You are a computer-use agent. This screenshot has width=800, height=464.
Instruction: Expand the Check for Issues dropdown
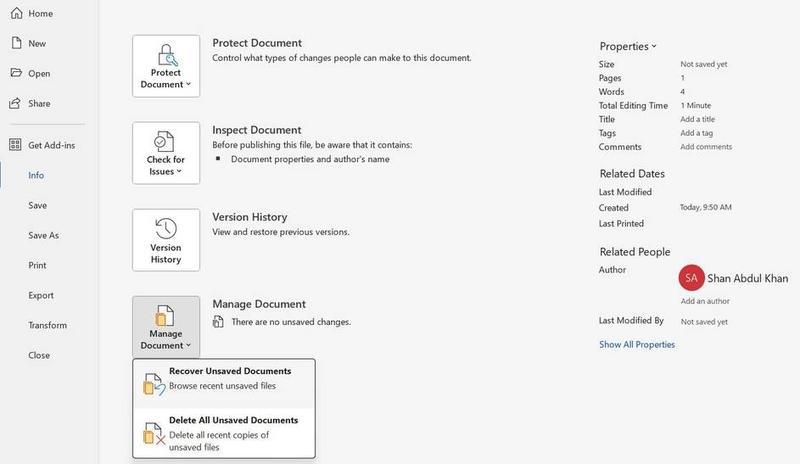166,153
